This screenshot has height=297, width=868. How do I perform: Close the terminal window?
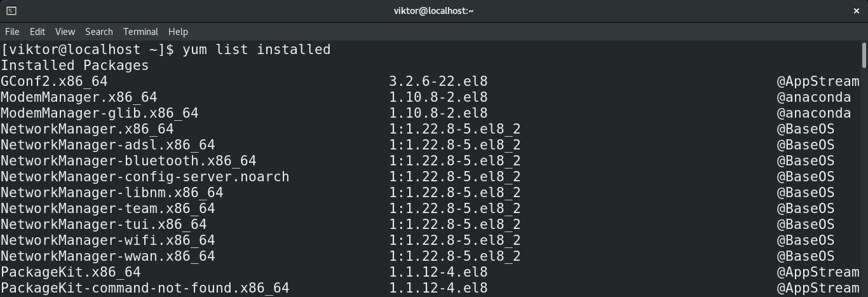pyautogui.click(x=856, y=10)
